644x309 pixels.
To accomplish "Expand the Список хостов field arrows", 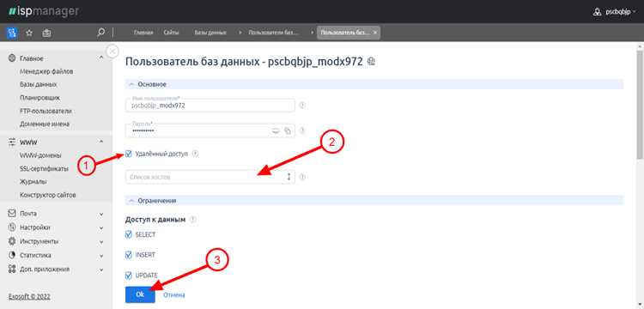I will (289, 177).
